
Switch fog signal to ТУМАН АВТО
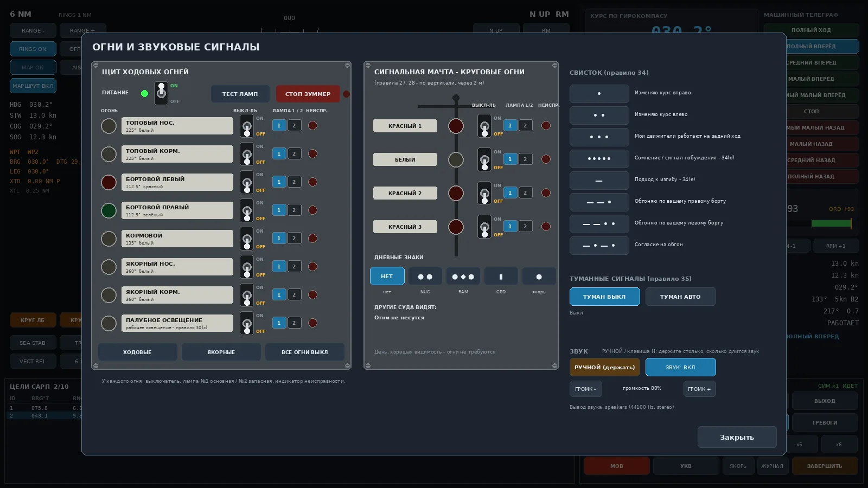tap(680, 297)
